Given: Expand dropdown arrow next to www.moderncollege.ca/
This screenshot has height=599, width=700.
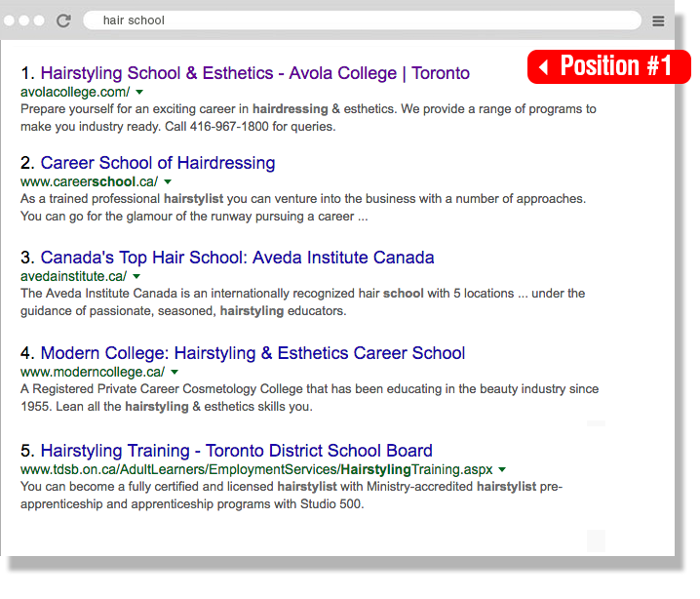Looking at the screenshot, I should coord(175,372).
